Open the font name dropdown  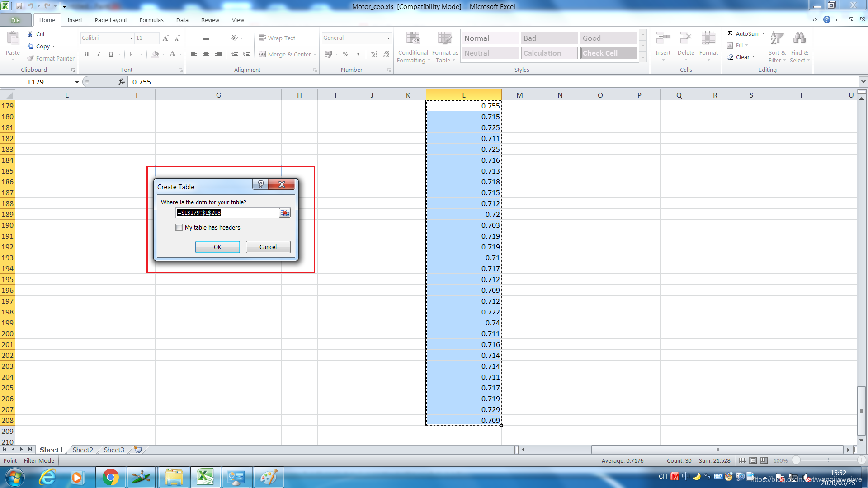[x=131, y=38]
